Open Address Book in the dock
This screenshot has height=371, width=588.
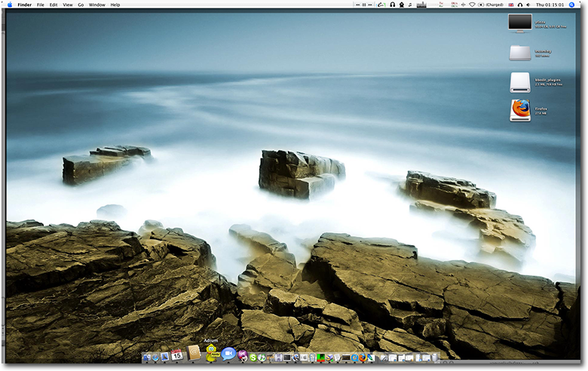tap(194, 353)
